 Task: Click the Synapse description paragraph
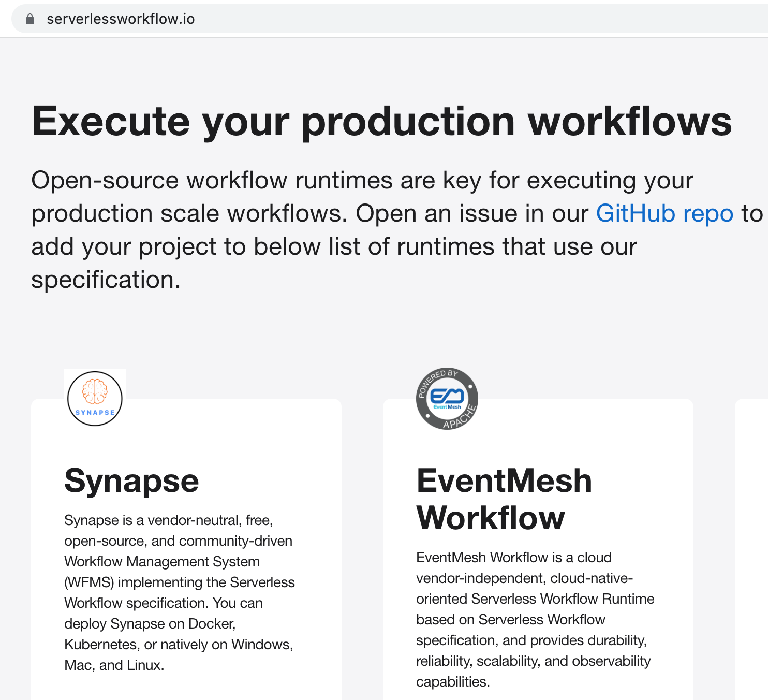[179, 592]
